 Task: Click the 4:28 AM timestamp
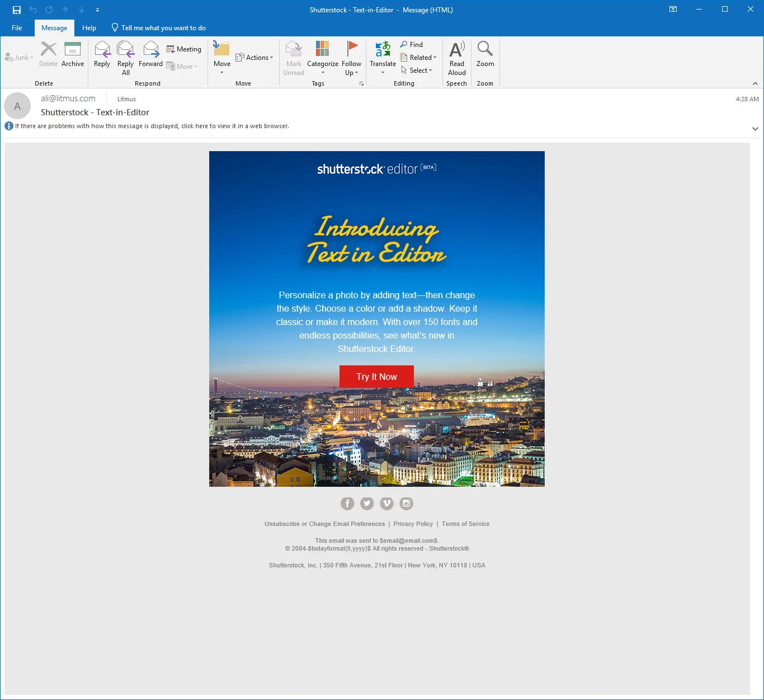click(x=747, y=99)
